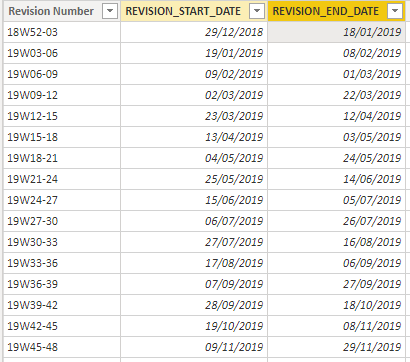
Task: Click cell 19W39-42 in Revision Number
Action: 62,305
